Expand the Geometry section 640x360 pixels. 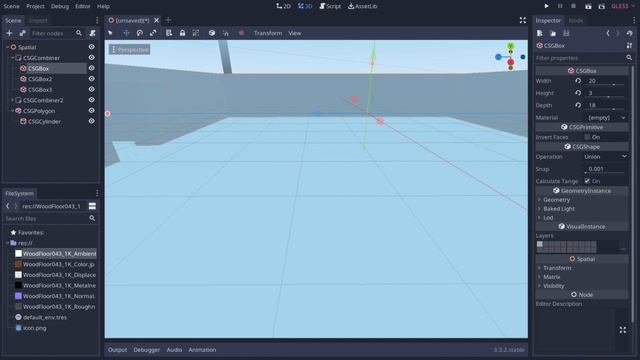(x=556, y=200)
